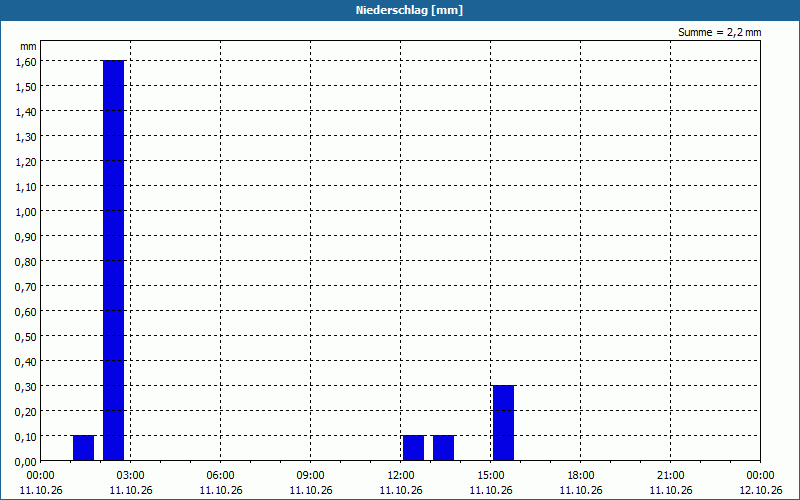Select the 0,30 mm bar after 15:00

(x=503, y=423)
